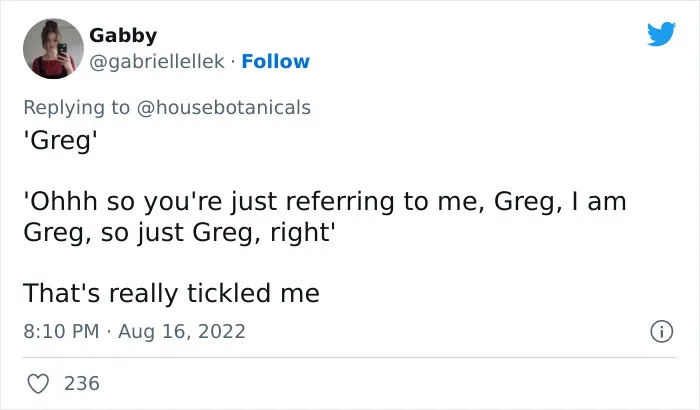Screen dimensions: 700x410
Task: Click the Aug 16, 2022 date
Action: pyautogui.click(x=182, y=331)
